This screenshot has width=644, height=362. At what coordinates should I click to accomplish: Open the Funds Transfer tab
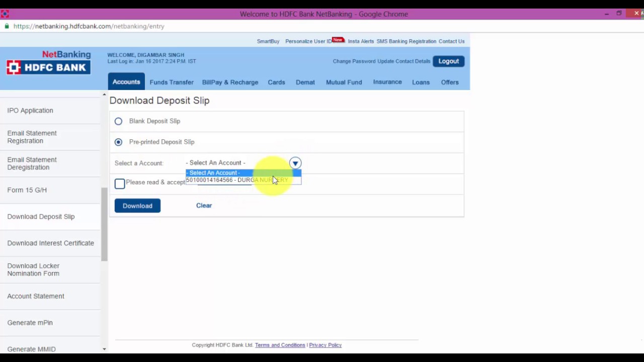(x=172, y=82)
